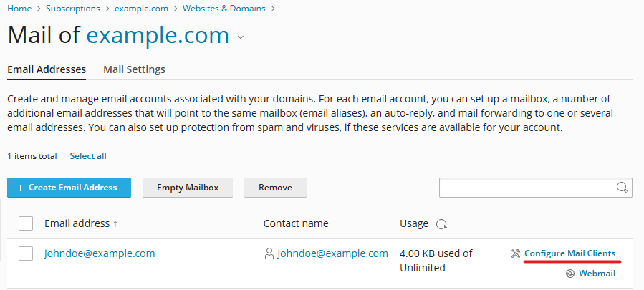
Task: Click the plus icon on Create Email Address
Action: tap(20, 188)
